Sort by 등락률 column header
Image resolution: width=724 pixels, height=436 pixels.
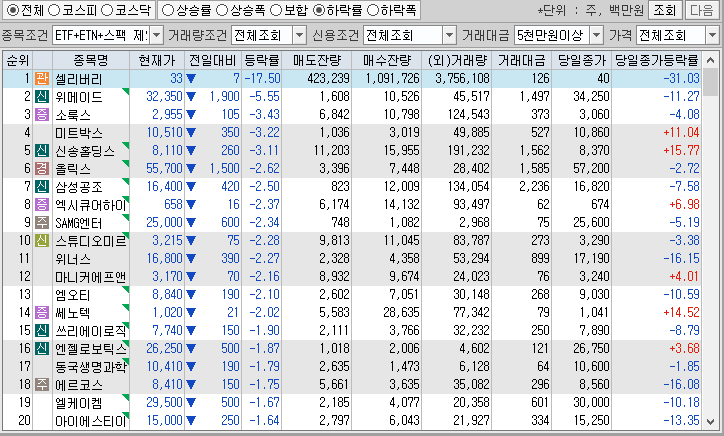point(261,61)
